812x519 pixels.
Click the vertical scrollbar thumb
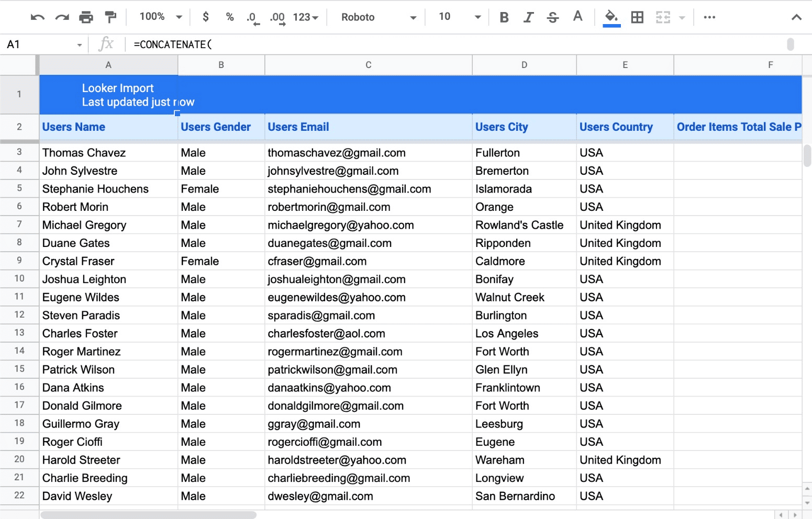click(807, 155)
